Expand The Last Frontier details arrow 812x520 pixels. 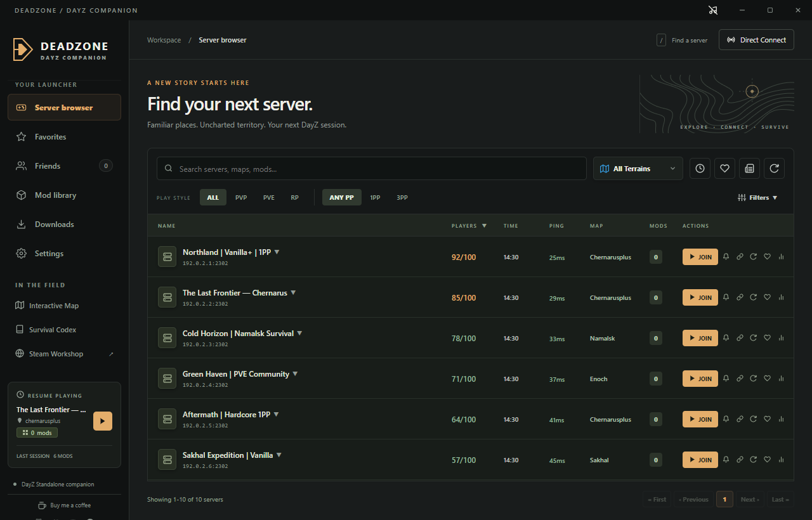click(293, 292)
